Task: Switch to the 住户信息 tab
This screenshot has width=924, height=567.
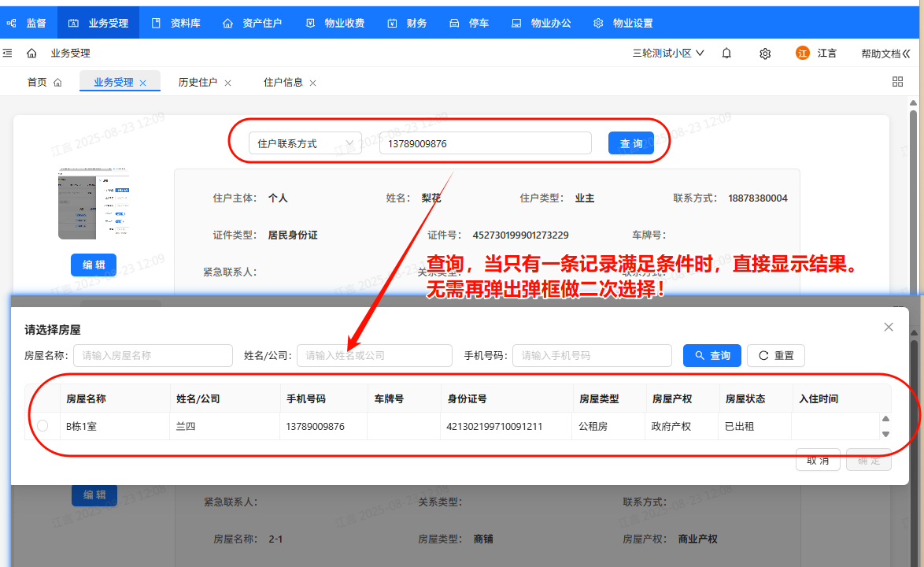Action: (283, 82)
